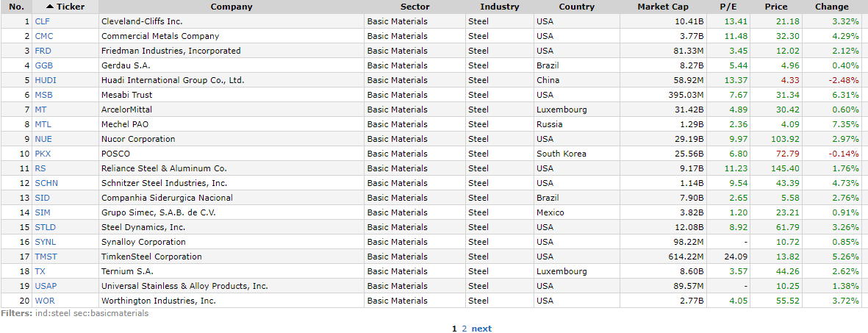Open the WOR ticker link

(x=44, y=301)
